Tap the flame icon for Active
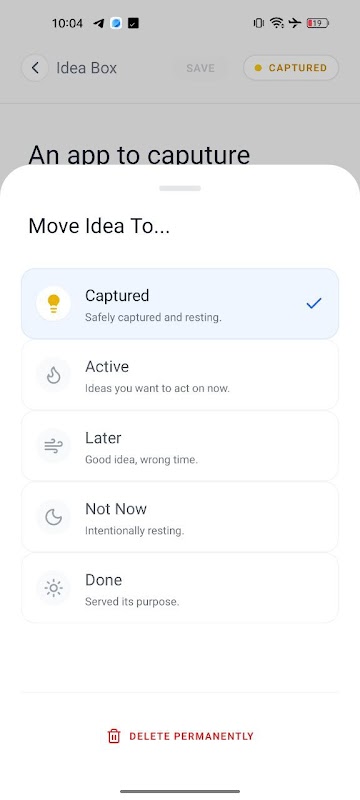Image resolution: width=360 pixels, height=800 pixels. (x=54, y=375)
